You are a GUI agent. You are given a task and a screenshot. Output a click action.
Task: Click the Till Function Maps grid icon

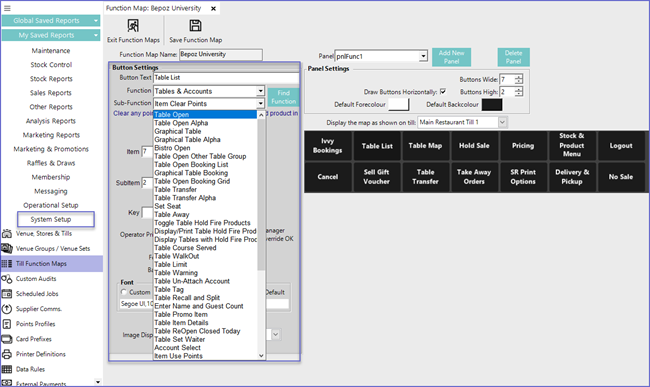click(7, 264)
